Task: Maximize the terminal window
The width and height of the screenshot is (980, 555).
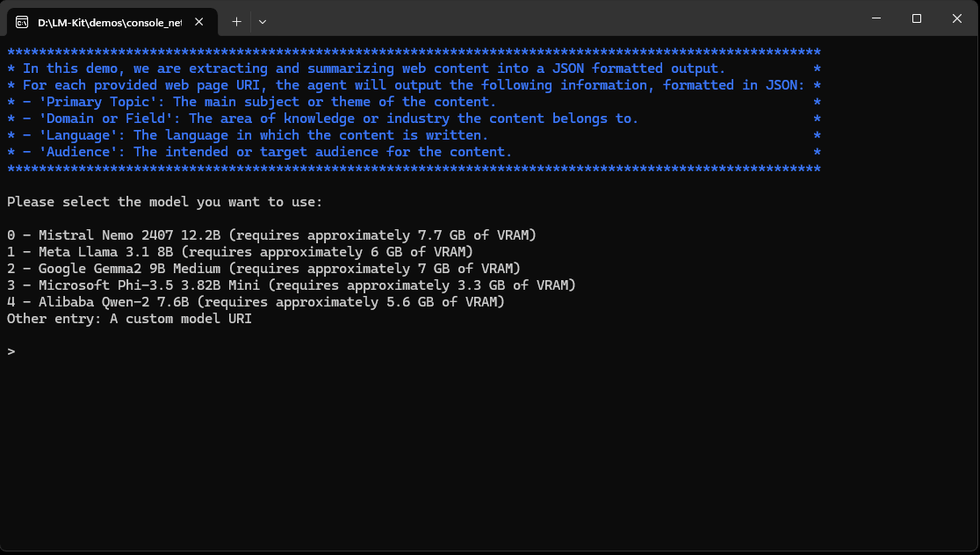Action: pos(916,18)
